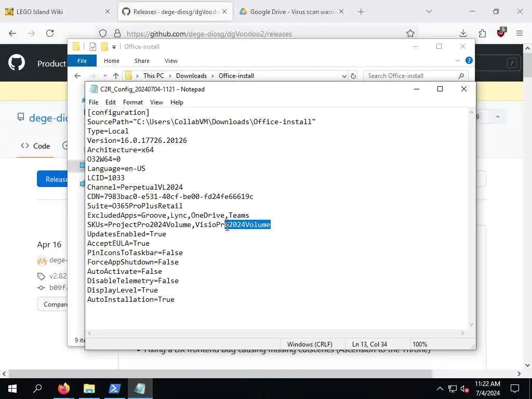532x399 pixels.
Task: Click Explorer Properties quick access icon
Action: pyautogui.click(x=92, y=47)
